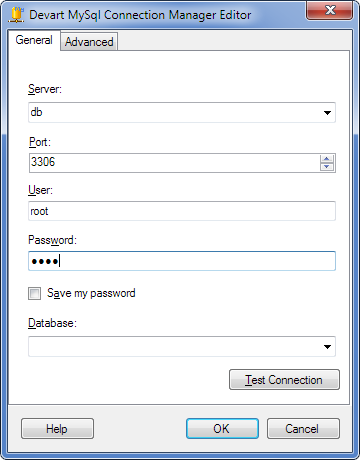Image resolution: width=360 pixels, height=460 pixels.
Task: Click the Test Connection button
Action: [x=284, y=380]
